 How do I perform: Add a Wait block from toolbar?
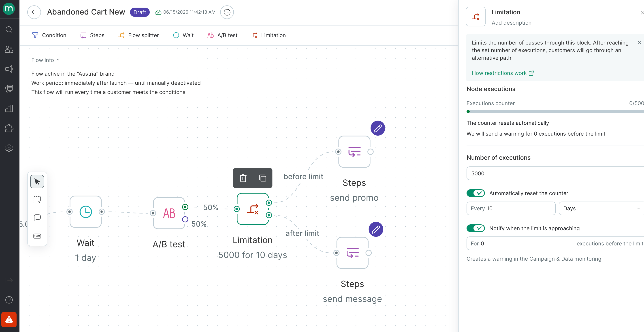(x=183, y=35)
